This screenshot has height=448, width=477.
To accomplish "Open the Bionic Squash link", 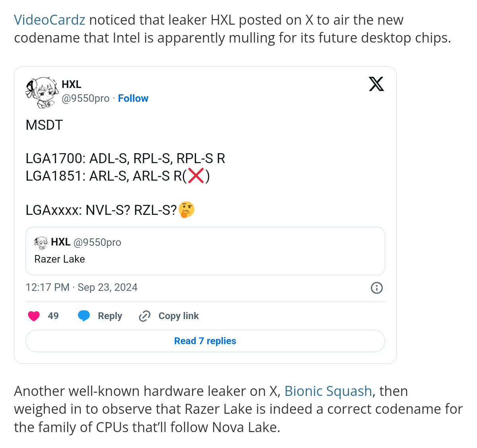I will point(328,391).
